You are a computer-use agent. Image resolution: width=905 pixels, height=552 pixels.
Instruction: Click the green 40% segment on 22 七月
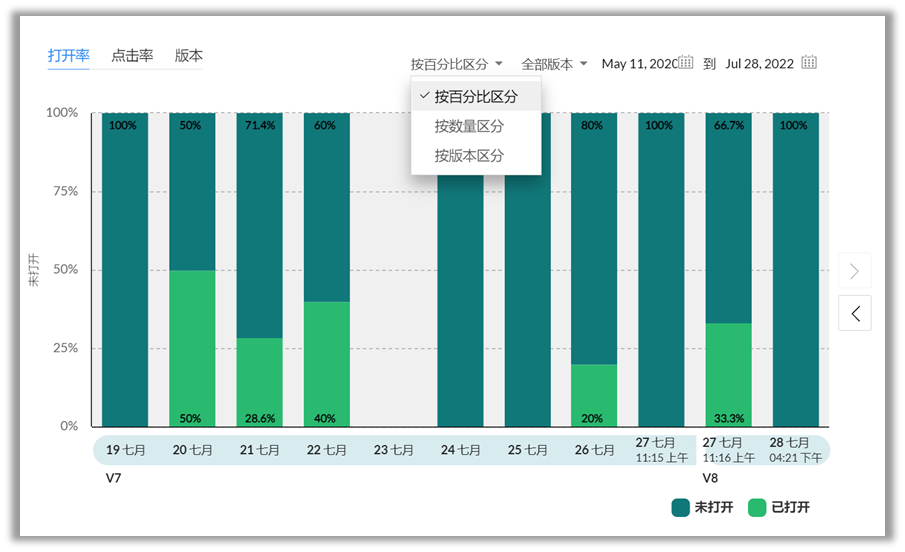click(327, 362)
